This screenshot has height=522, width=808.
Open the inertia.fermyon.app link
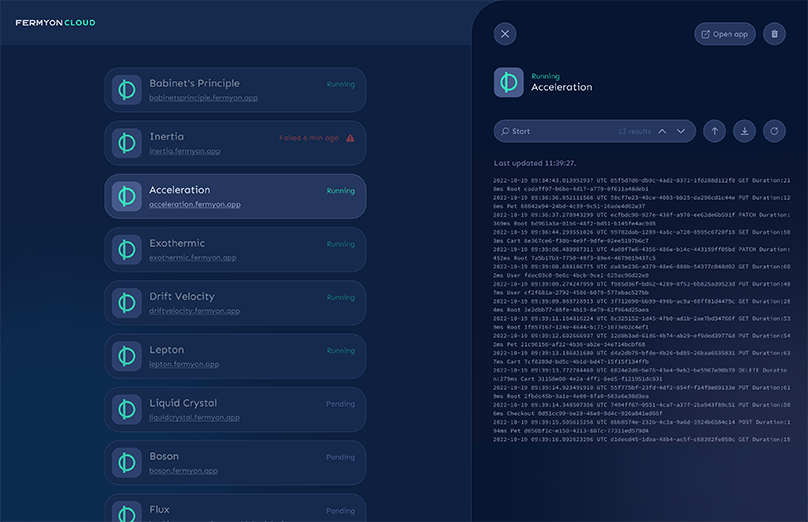(x=184, y=151)
